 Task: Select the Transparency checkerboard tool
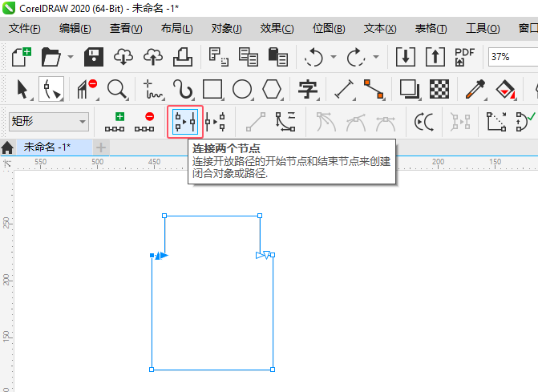(439, 89)
